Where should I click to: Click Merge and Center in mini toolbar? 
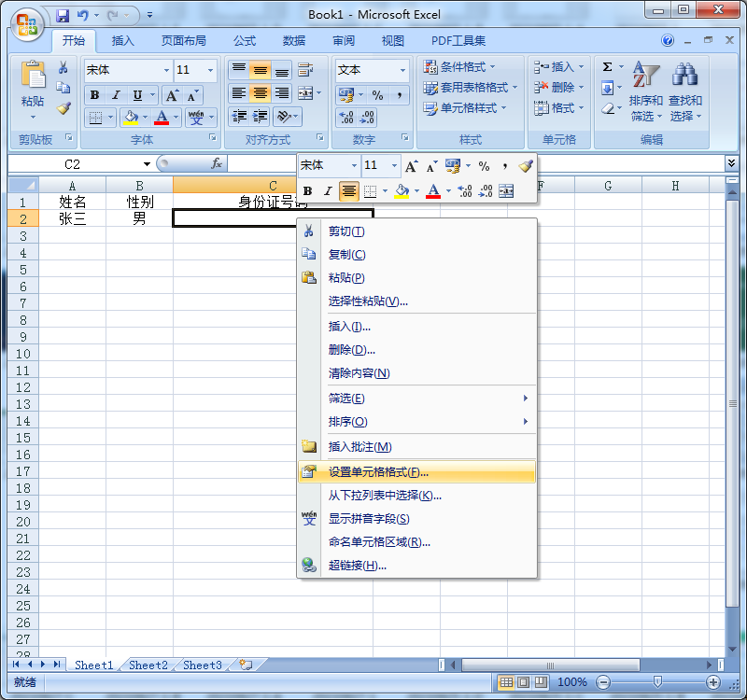tap(506, 191)
